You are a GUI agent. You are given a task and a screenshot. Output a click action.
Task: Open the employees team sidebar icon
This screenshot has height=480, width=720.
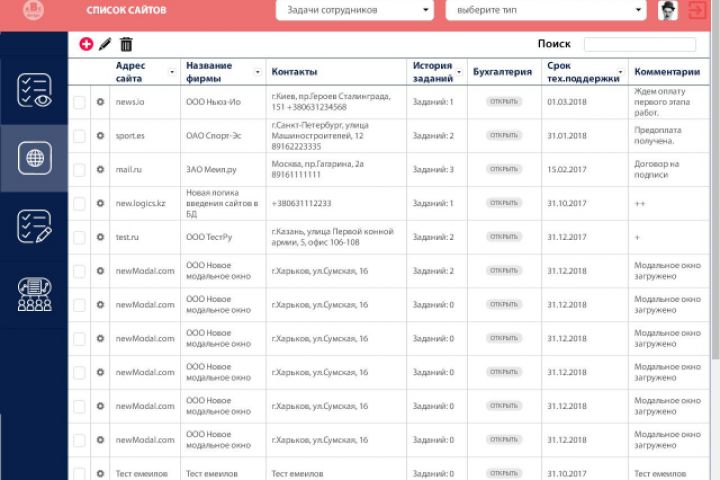click(x=34, y=294)
